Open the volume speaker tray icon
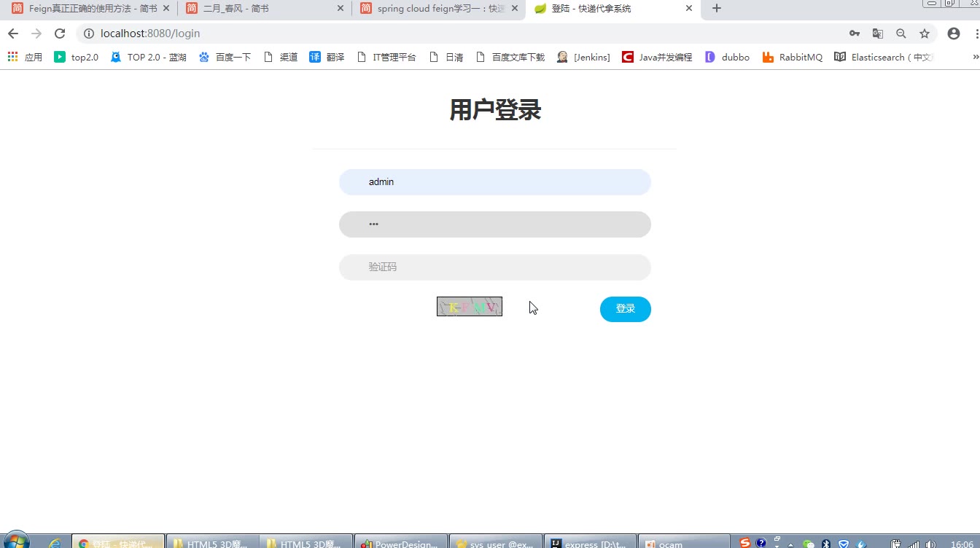Image resolution: width=980 pixels, height=548 pixels. point(930,544)
